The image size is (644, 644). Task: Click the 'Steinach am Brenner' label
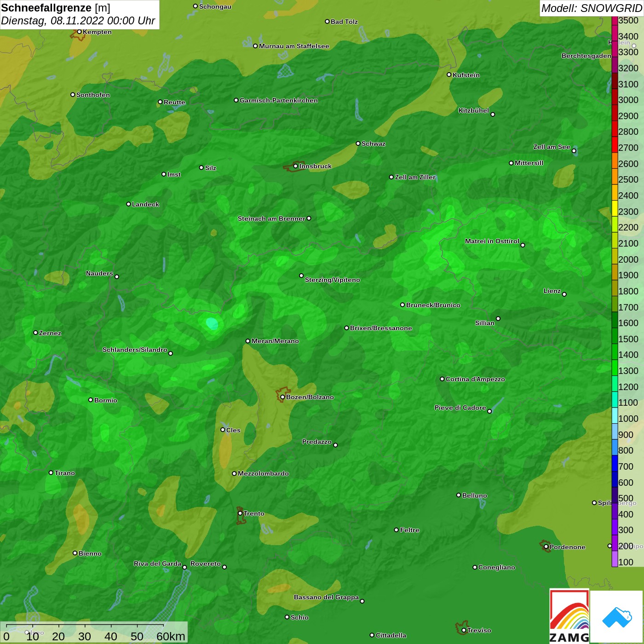[x=271, y=218]
